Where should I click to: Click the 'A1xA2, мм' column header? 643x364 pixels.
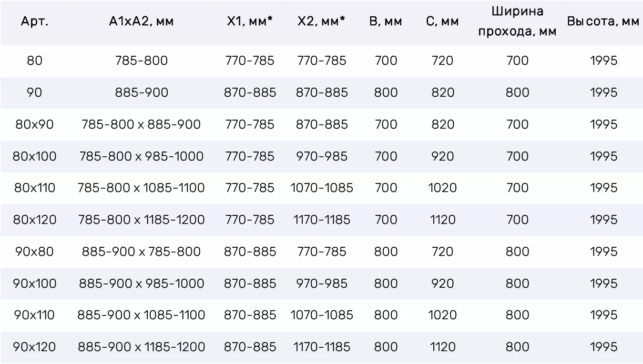click(x=141, y=22)
